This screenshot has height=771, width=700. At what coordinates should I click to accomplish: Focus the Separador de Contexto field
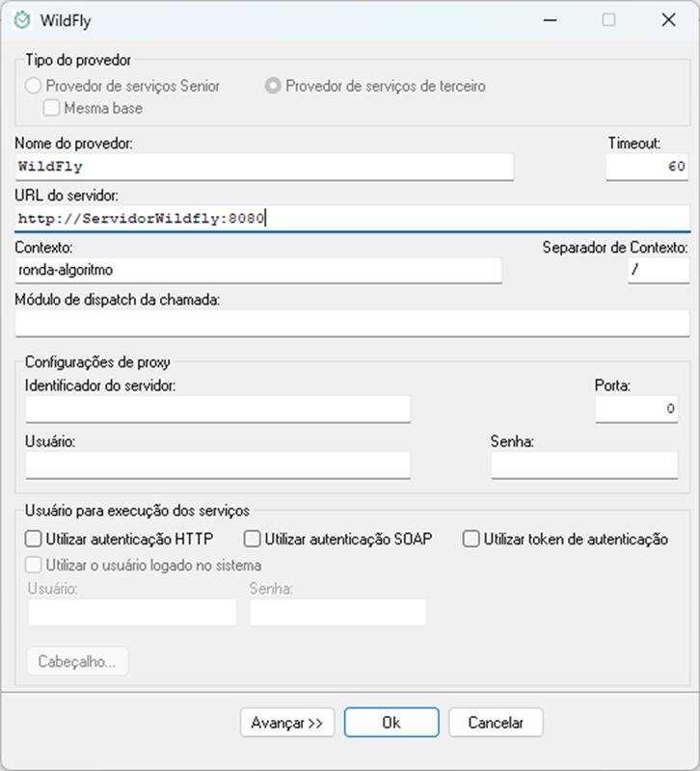click(658, 270)
